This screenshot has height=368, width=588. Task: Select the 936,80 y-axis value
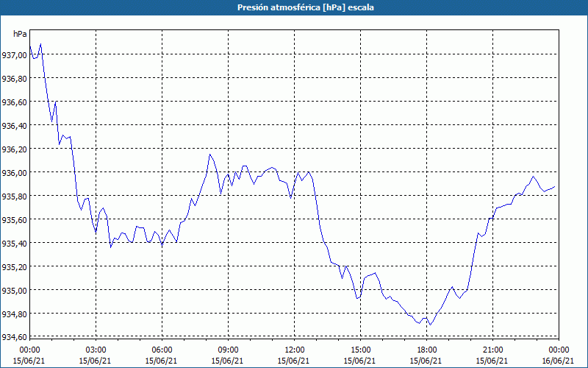tap(14, 79)
